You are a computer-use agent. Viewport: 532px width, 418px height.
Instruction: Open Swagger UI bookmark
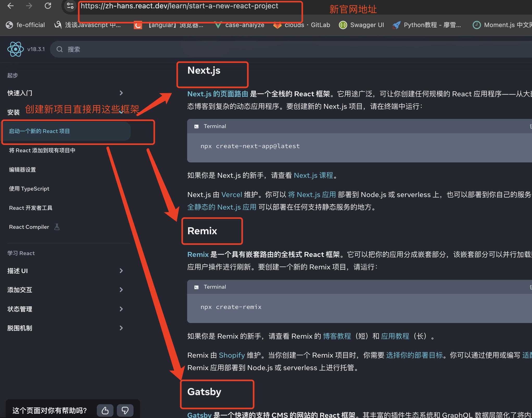tap(362, 25)
